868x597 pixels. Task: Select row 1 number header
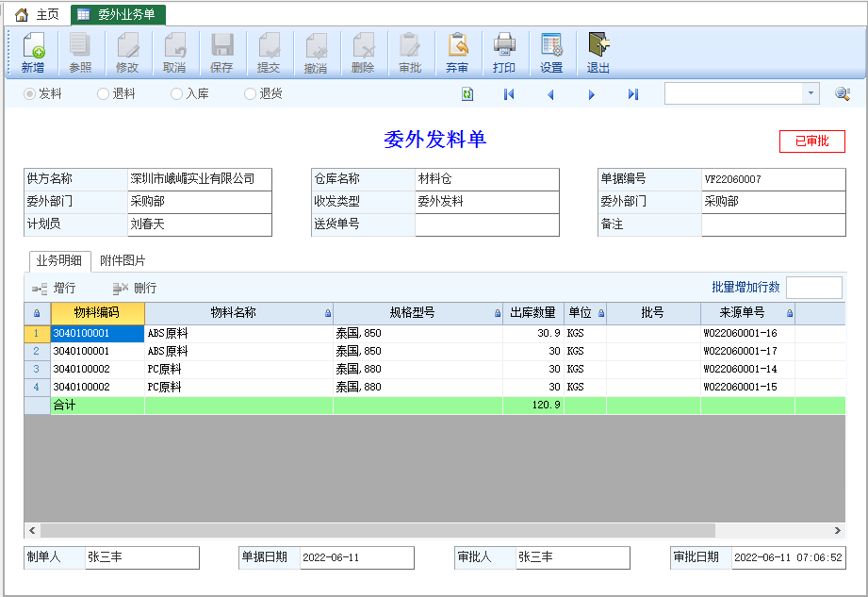[x=37, y=333]
